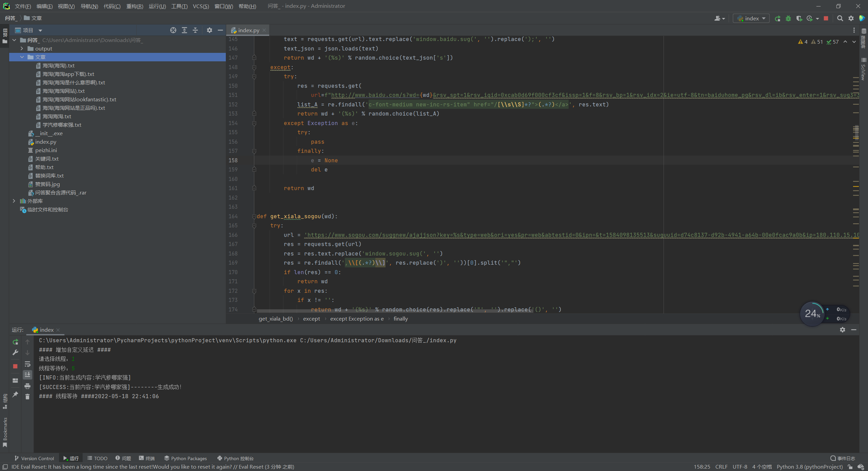Select opened file locate icon in Project panel

tap(173, 30)
